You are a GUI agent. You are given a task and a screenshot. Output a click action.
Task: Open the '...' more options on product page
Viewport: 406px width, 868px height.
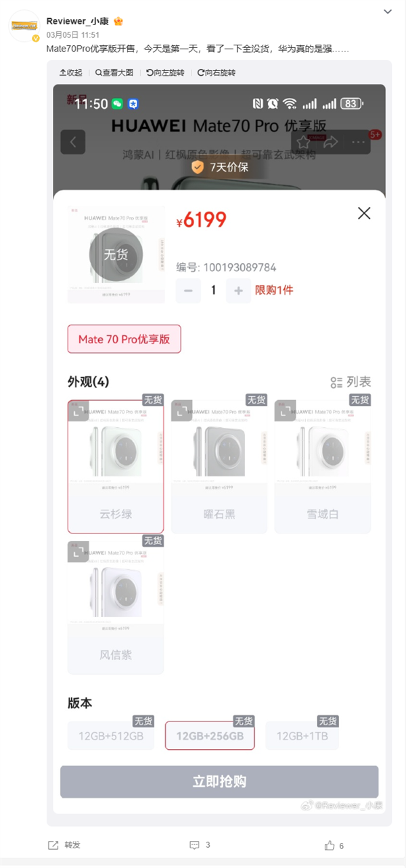pos(357,143)
